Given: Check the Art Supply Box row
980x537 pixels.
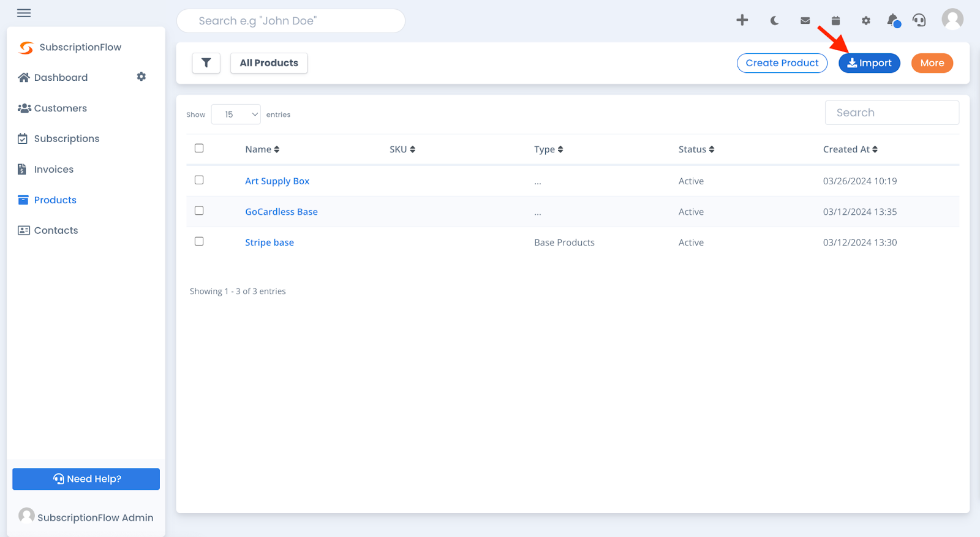Looking at the screenshot, I should point(199,180).
